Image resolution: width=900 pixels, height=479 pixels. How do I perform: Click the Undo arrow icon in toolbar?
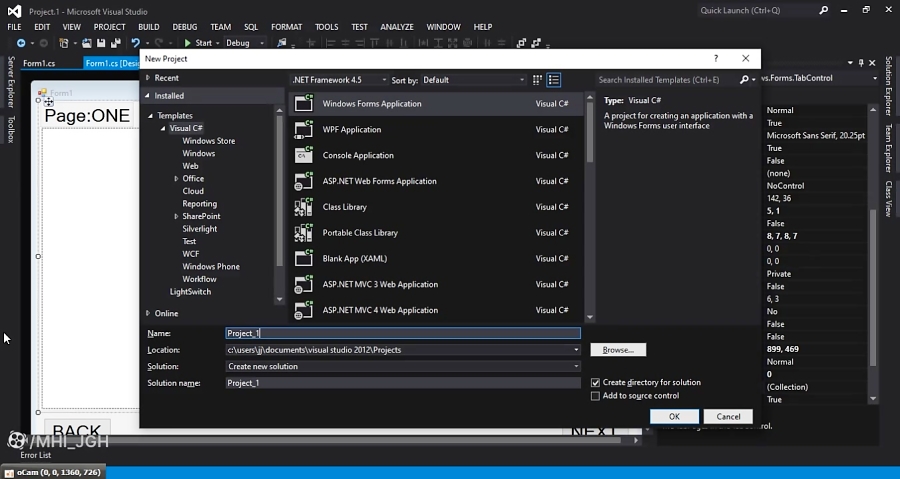134,43
